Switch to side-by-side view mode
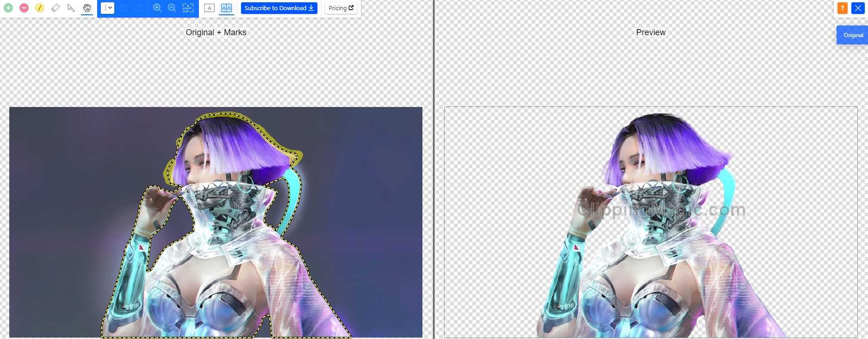868x339 pixels. 226,8
